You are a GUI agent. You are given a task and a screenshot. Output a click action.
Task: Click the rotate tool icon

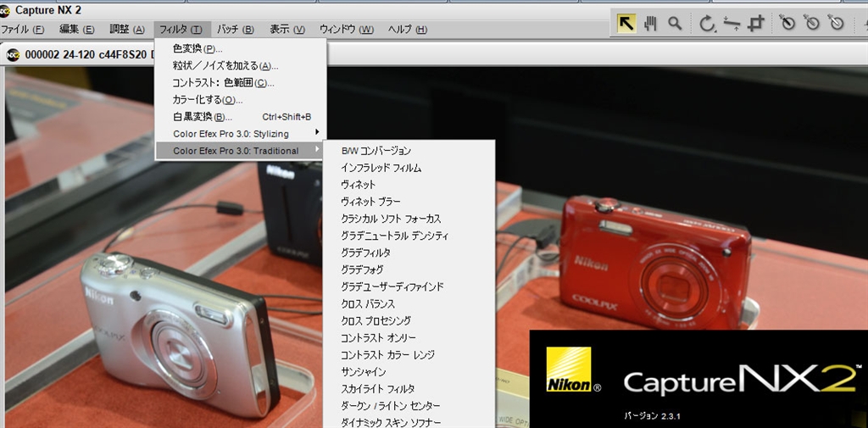[707, 24]
